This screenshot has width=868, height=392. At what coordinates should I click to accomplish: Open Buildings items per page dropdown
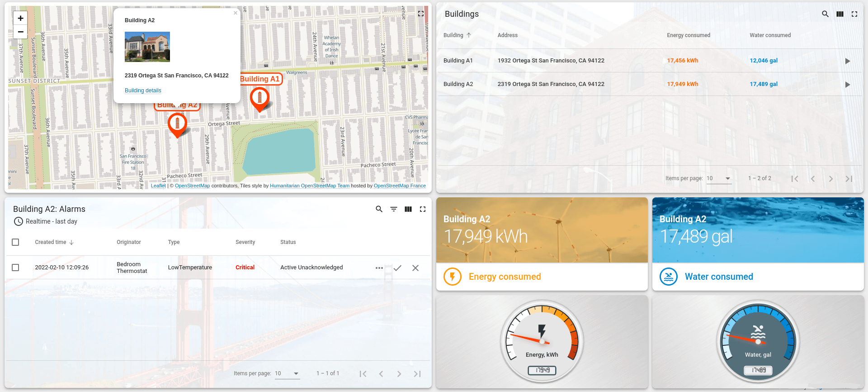tap(719, 178)
